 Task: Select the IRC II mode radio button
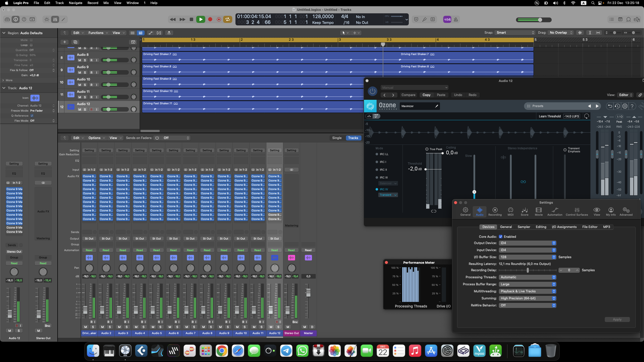377,170
